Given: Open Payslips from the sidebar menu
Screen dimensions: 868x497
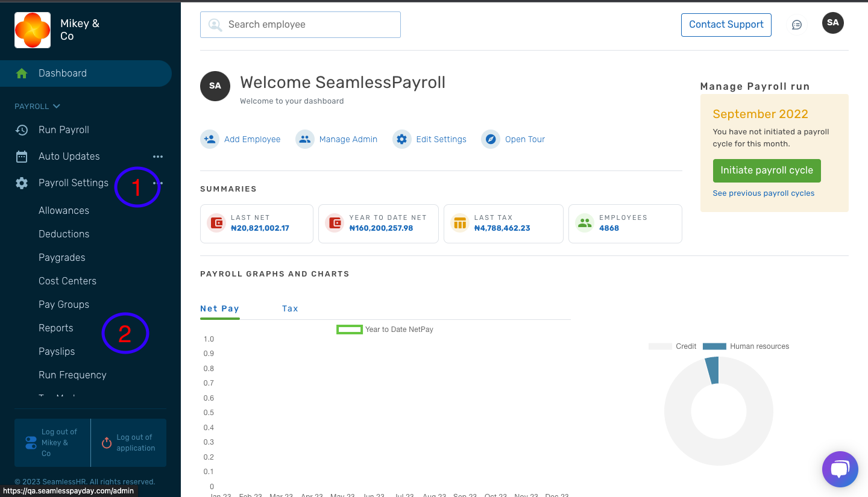Looking at the screenshot, I should click(56, 351).
